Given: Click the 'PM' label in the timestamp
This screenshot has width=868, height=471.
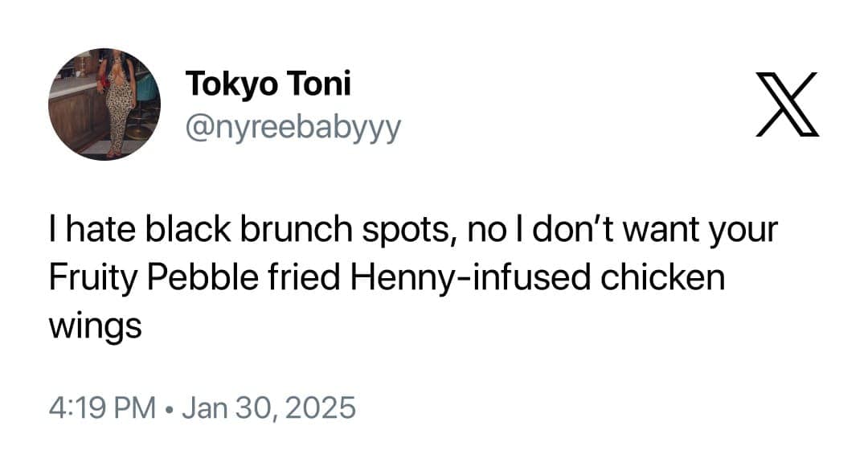Looking at the screenshot, I should coord(136,407).
